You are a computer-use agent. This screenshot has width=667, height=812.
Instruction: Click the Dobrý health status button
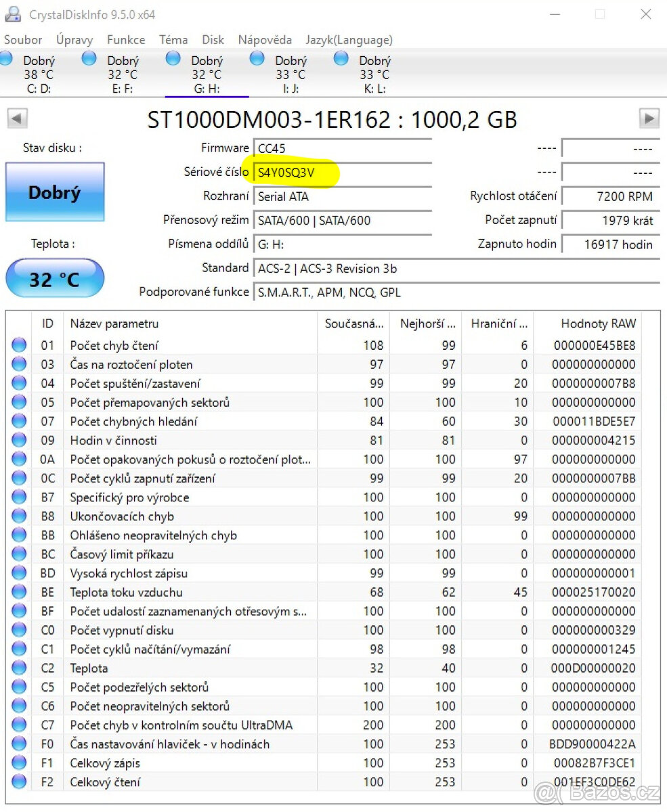tap(54, 192)
